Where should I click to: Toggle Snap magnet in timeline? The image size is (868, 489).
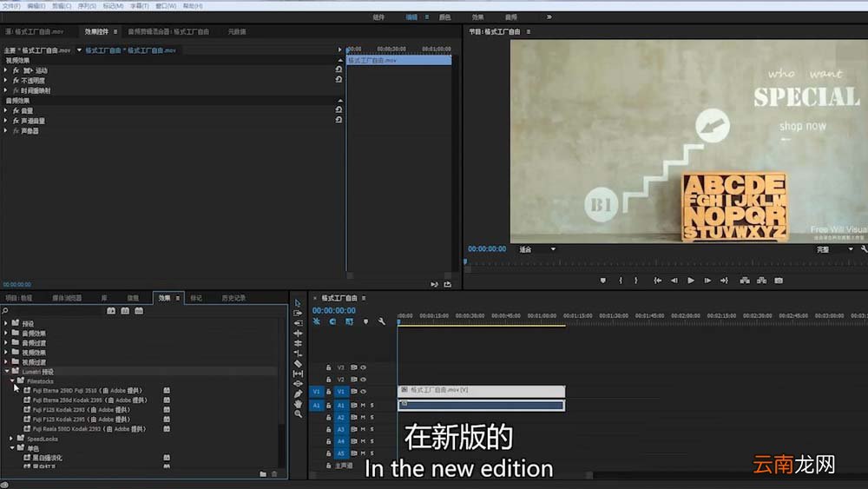coord(332,321)
